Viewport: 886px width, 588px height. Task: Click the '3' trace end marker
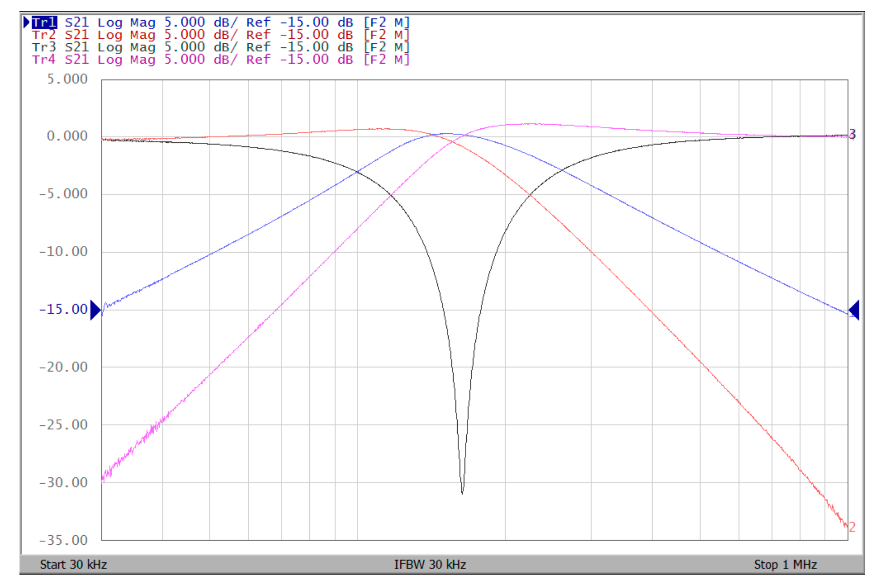coord(852,134)
